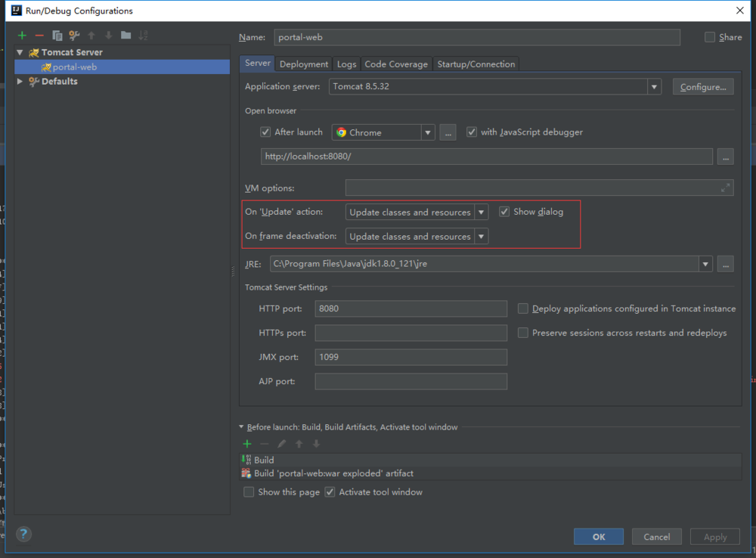Expand the Defaults tree node
This screenshot has height=558, width=756.
[x=20, y=82]
